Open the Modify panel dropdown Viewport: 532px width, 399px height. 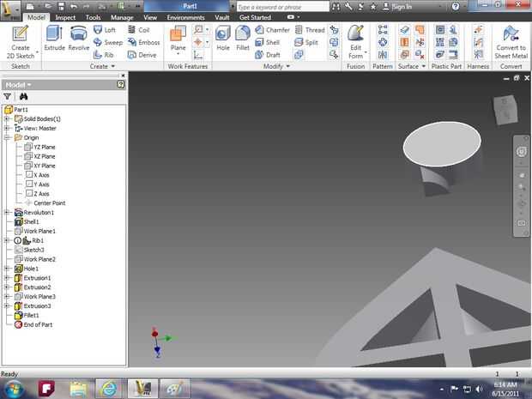click(276, 66)
